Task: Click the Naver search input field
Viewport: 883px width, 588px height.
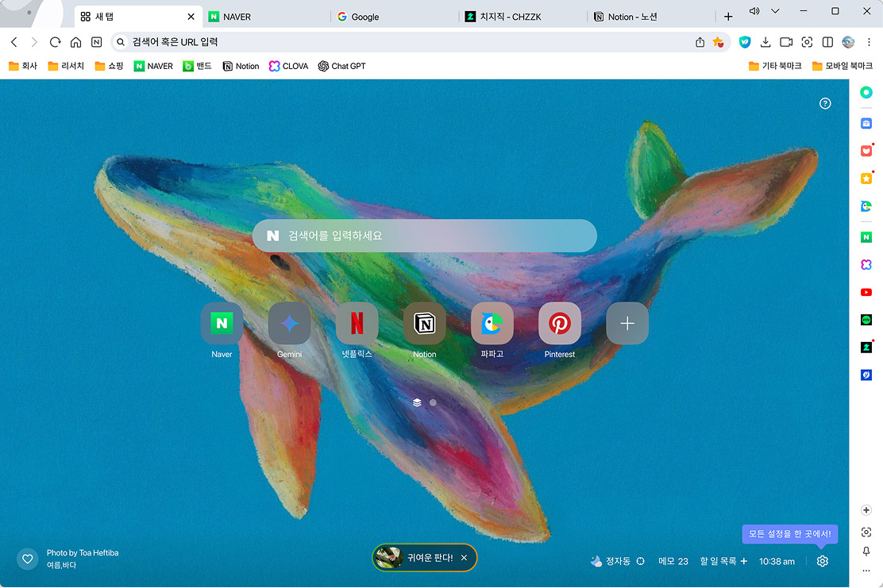Action: 433,236
